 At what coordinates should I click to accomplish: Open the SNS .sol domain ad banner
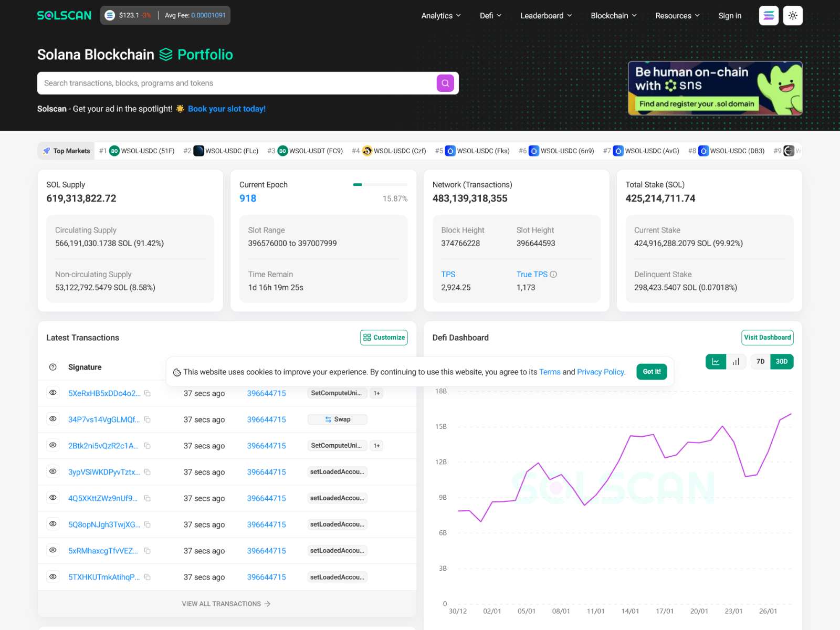pyautogui.click(x=715, y=88)
